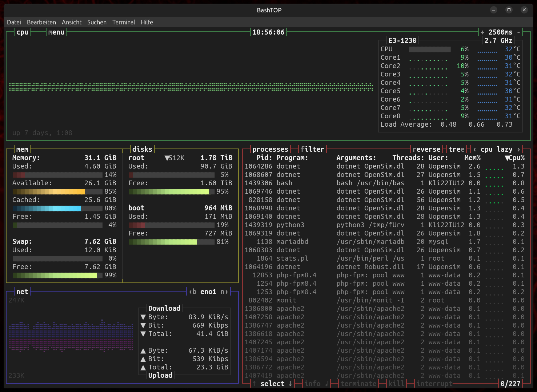The width and height of the screenshot is (537, 392).
Task: Click the down arrow next to select
Action: click(x=290, y=384)
